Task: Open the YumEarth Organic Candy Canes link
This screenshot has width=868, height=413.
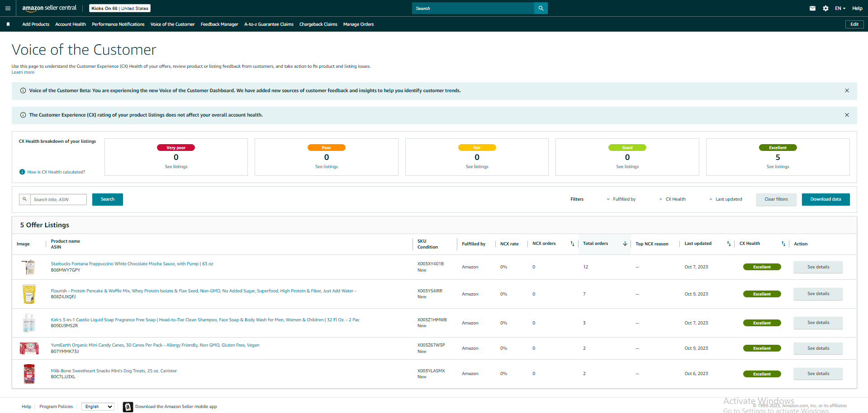Action: coord(155,345)
